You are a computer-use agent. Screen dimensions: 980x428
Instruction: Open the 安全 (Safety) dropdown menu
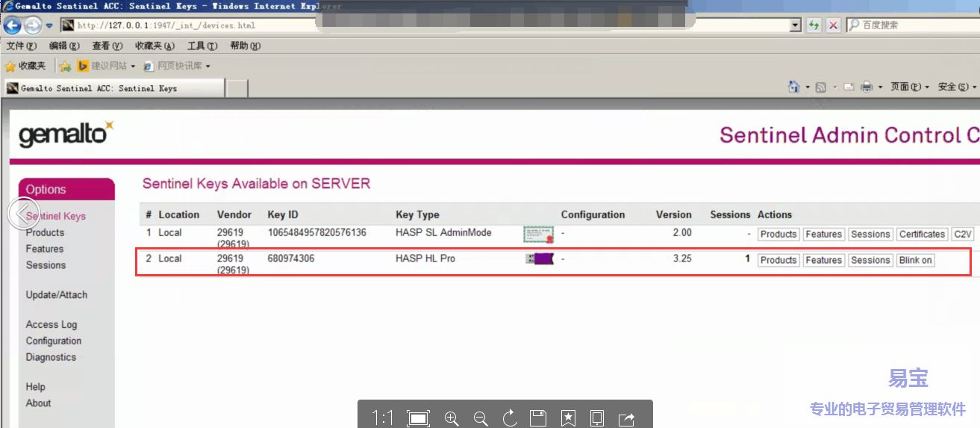956,87
